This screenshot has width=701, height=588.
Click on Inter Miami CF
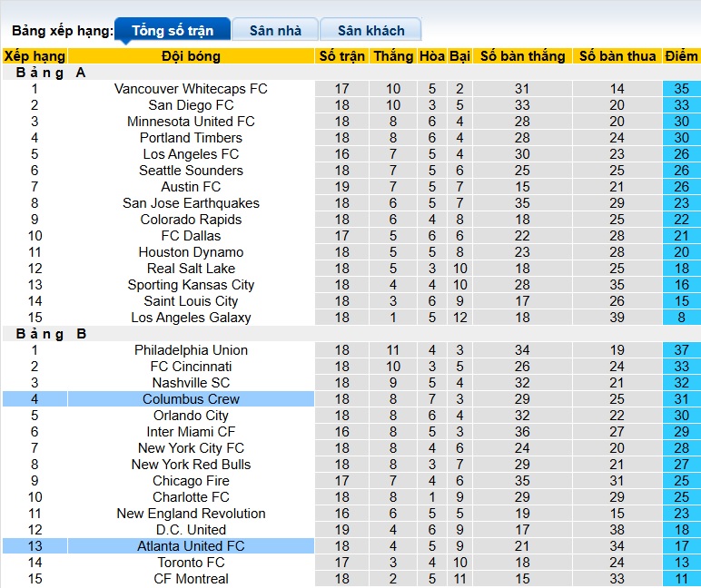coord(191,432)
